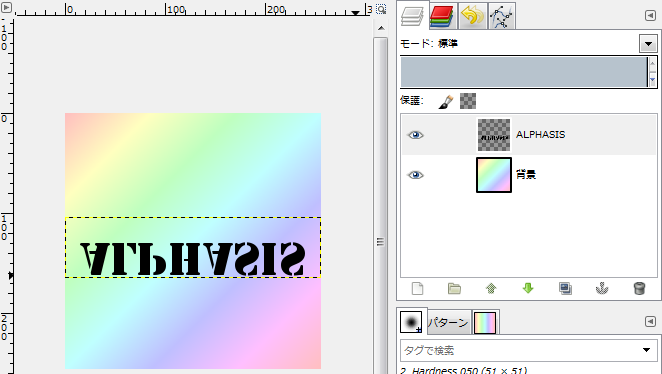Switch to the Gradients tab
Screen dimensions: 662x374
[485, 323]
